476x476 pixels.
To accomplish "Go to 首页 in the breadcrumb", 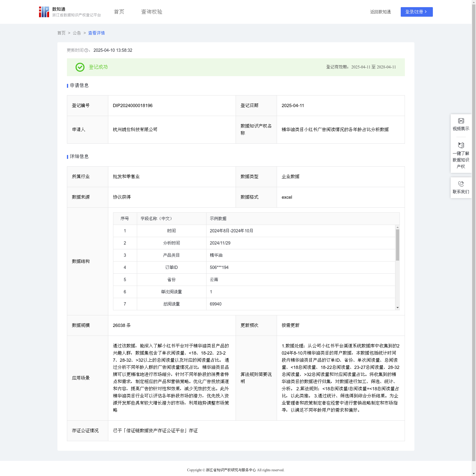I will [61, 33].
